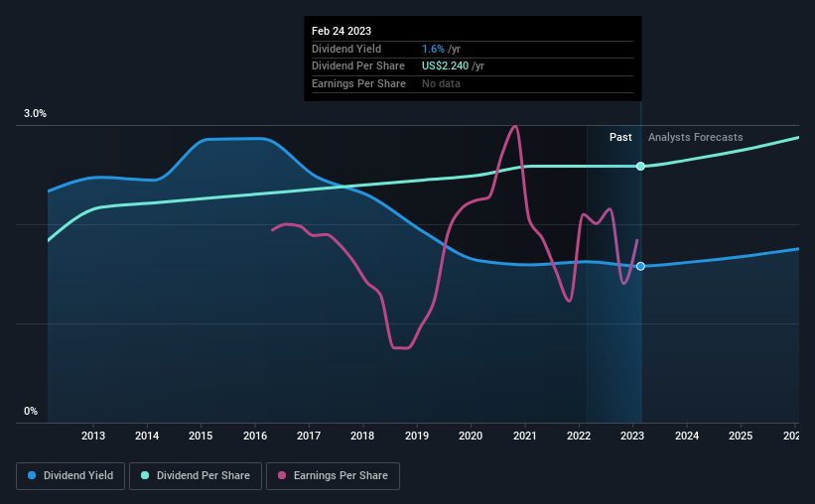Toggle the Dividend Per Share legend button
This screenshot has width=815, height=504.
coord(196,476)
